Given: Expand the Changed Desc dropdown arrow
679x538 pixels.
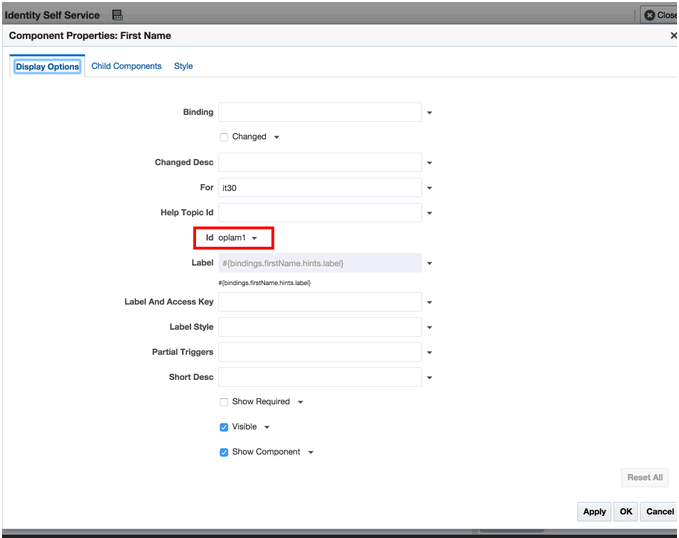Looking at the screenshot, I should [430, 163].
